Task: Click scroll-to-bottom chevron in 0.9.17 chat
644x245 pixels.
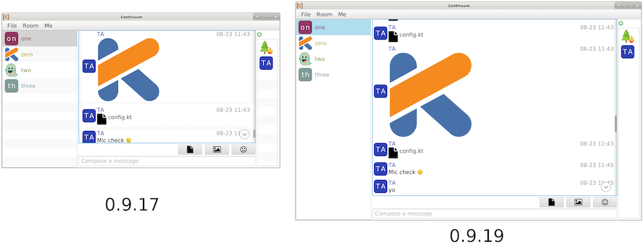Action: coord(244,134)
